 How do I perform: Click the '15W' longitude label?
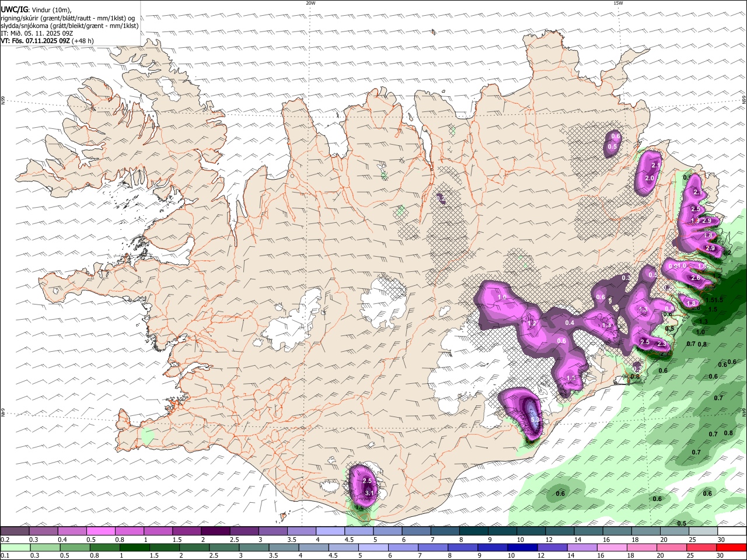tap(618, 3)
